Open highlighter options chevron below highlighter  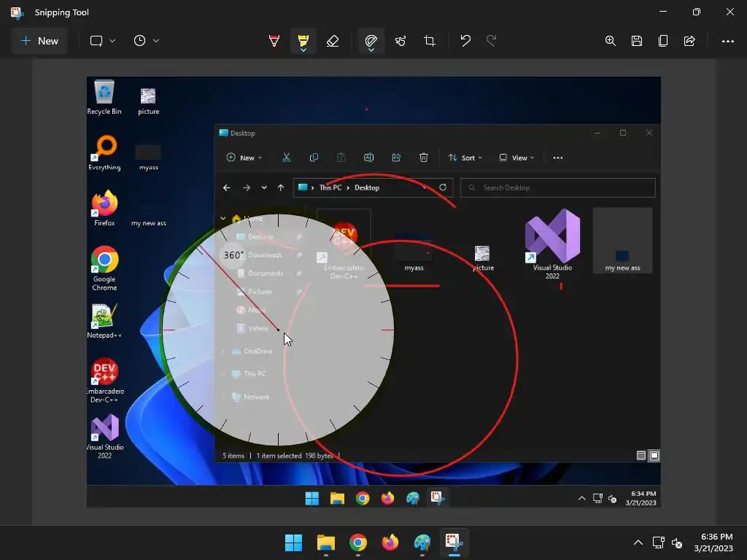(x=303, y=50)
